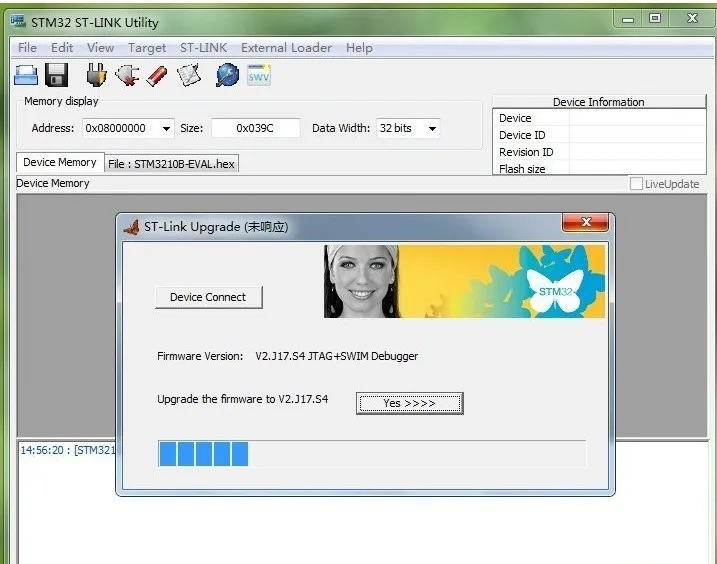The width and height of the screenshot is (717, 564).
Task: Maximize the ST-LINK Utility window
Action: 655,18
